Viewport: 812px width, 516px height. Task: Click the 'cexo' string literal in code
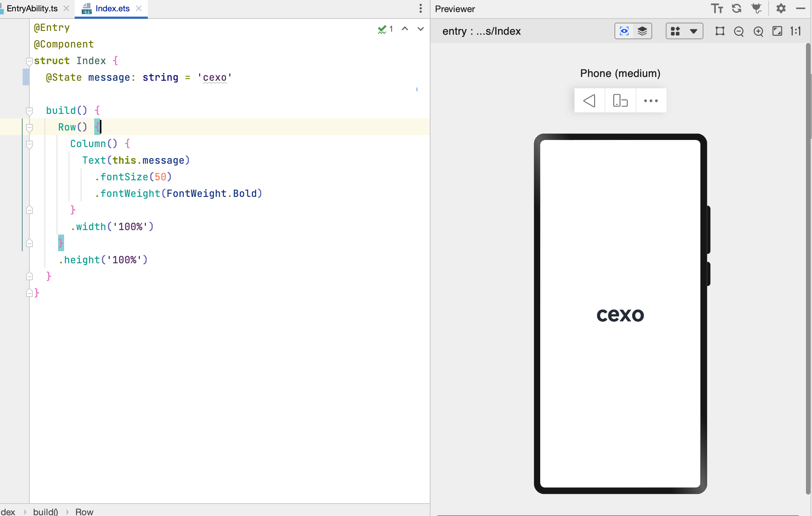[215, 77]
